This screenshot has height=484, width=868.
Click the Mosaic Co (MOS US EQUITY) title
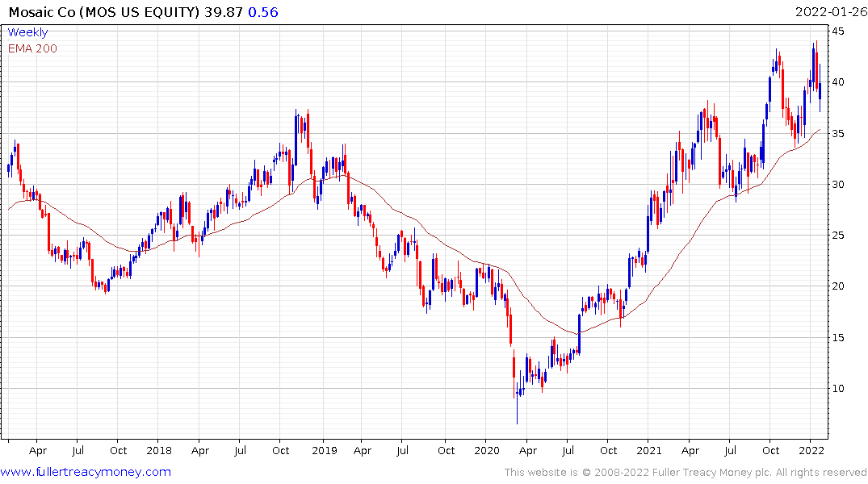click(104, 12)
